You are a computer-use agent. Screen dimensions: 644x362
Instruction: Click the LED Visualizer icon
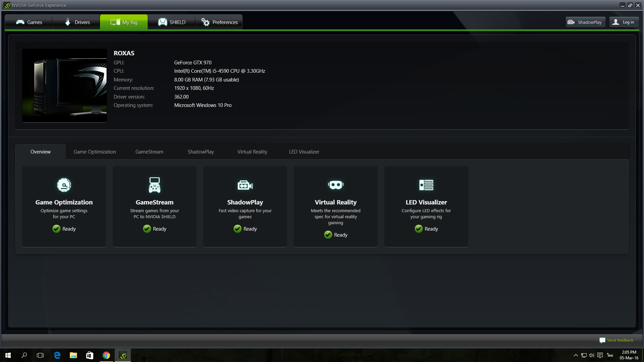pyautogui.click(x=426, y=185)
